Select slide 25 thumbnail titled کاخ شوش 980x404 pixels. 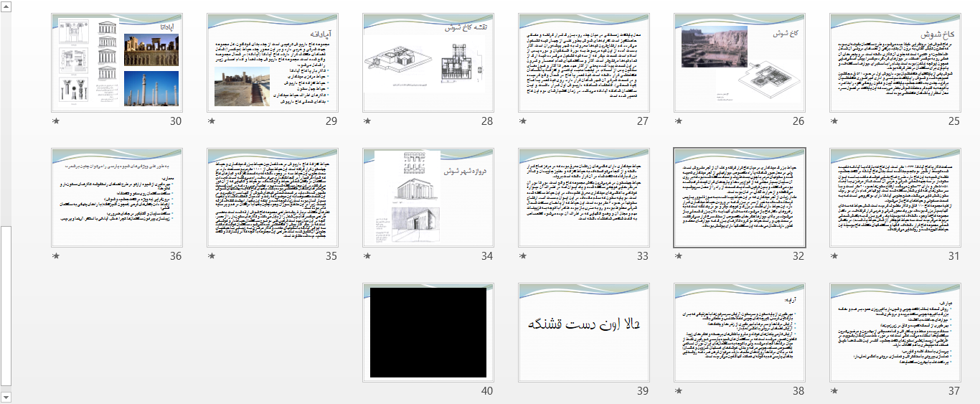point(895,63)
